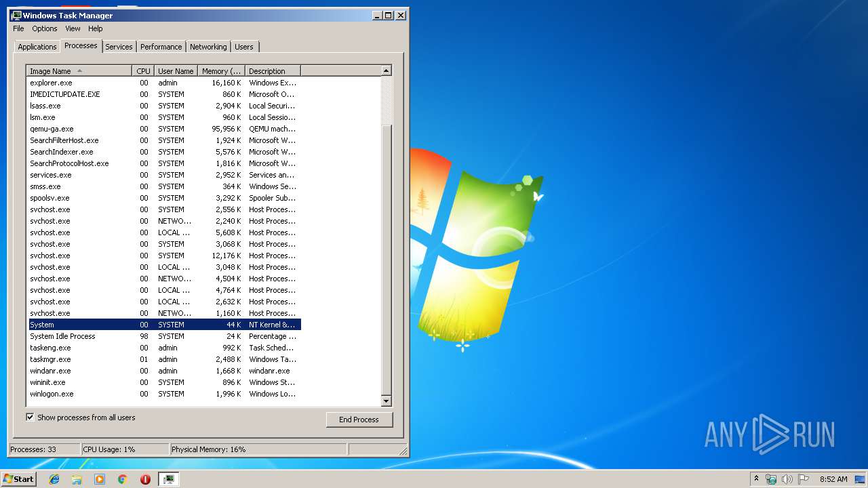Select the taskmgr.exe process
Screen dimensions: 868x488
click(x=163, y=359)
